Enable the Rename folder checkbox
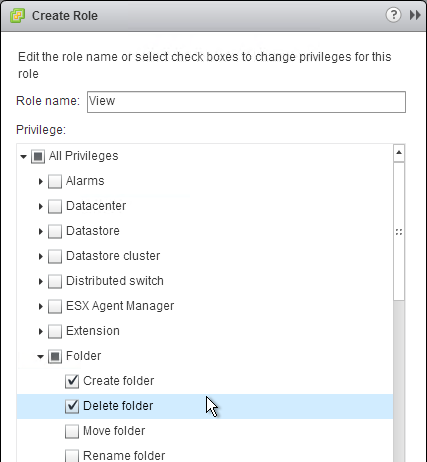 pyautogui.click(x=72, y=456)
